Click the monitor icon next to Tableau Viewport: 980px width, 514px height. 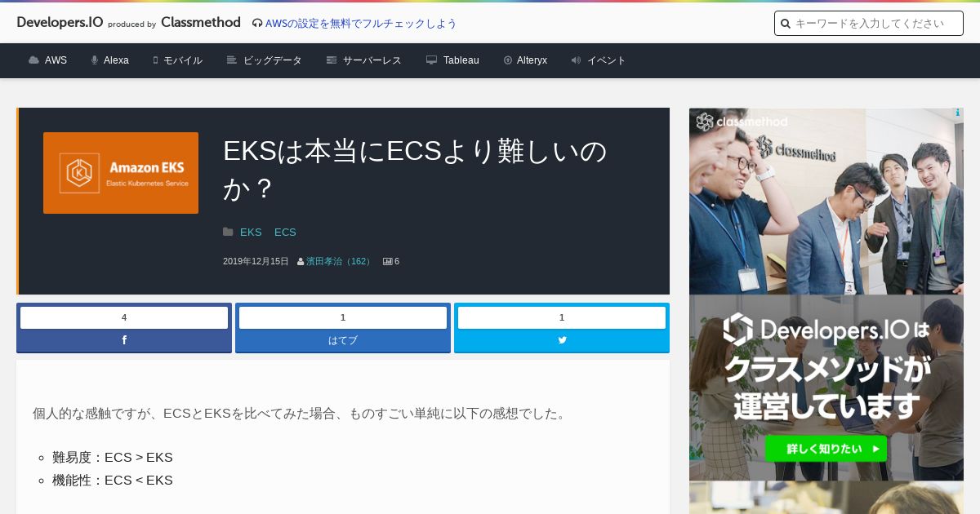(x=432, y=60)
